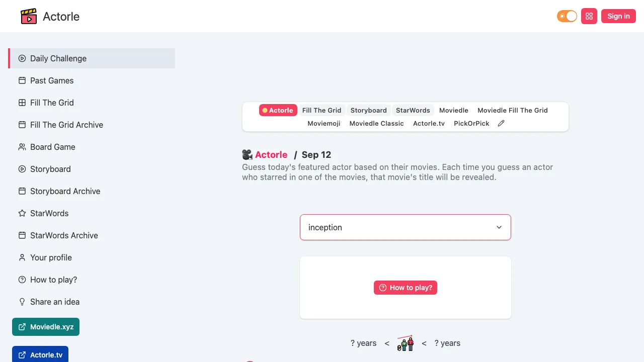Open the Moviedle Classic tab

[377, 123]
